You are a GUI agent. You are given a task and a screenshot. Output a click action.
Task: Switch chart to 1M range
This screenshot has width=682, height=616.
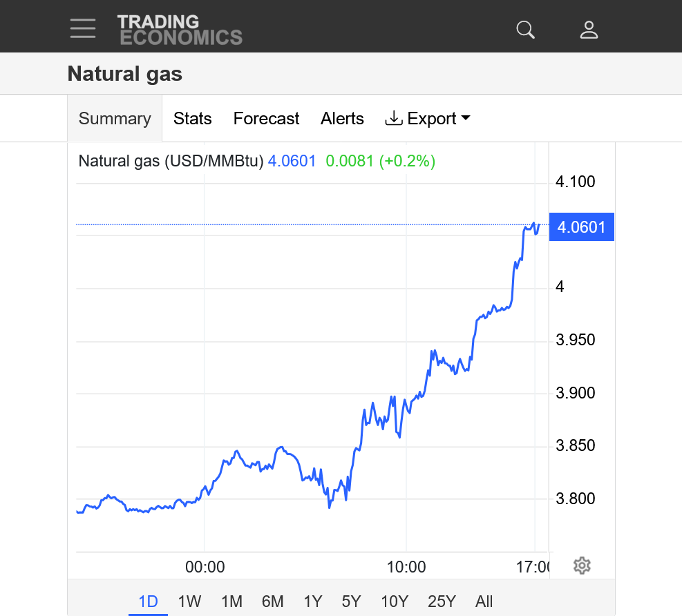point(231,601)
